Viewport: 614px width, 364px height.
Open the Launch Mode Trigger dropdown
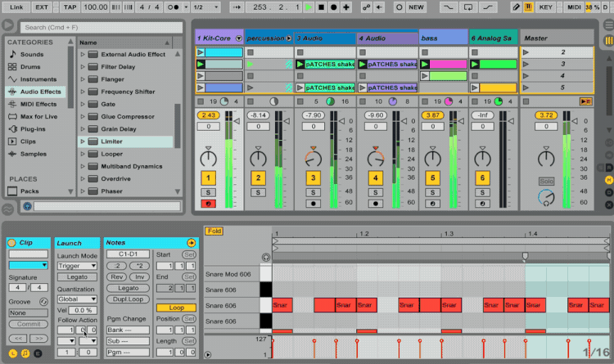[76, 266]
